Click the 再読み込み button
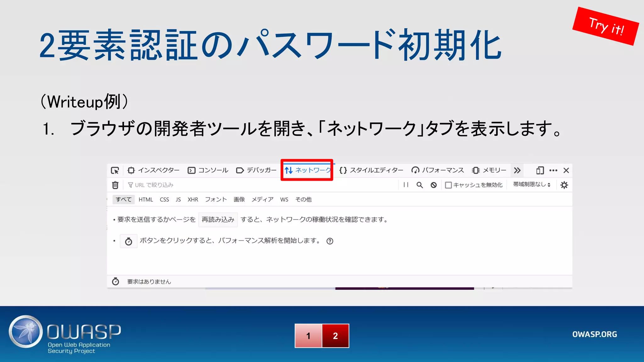This screenshot has width=644, height=362. click(218, 220)
